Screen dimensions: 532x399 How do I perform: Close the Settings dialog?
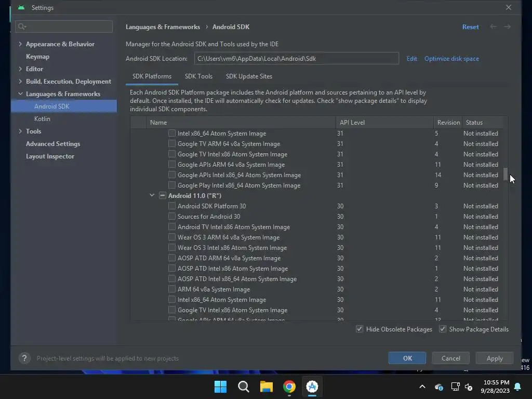508,7
